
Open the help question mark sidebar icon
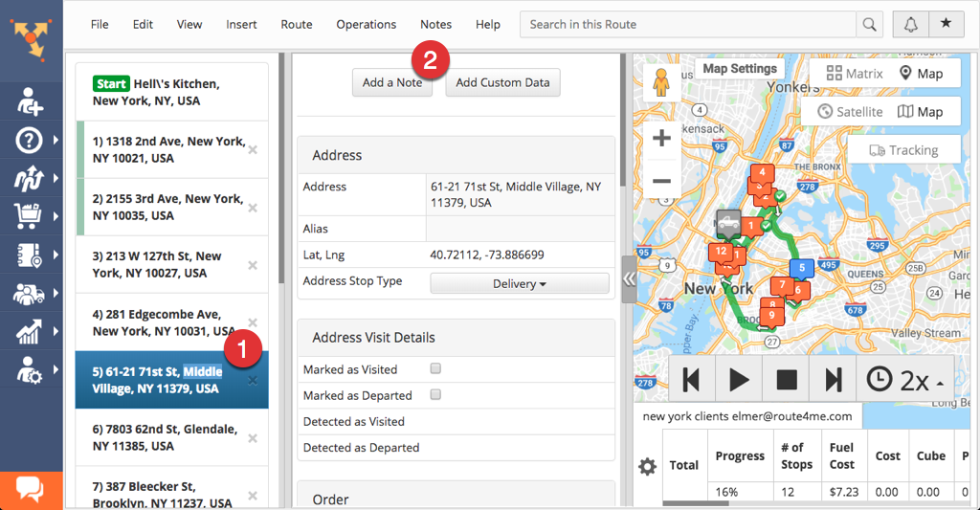pyautogui.click(x=30, y=140)
